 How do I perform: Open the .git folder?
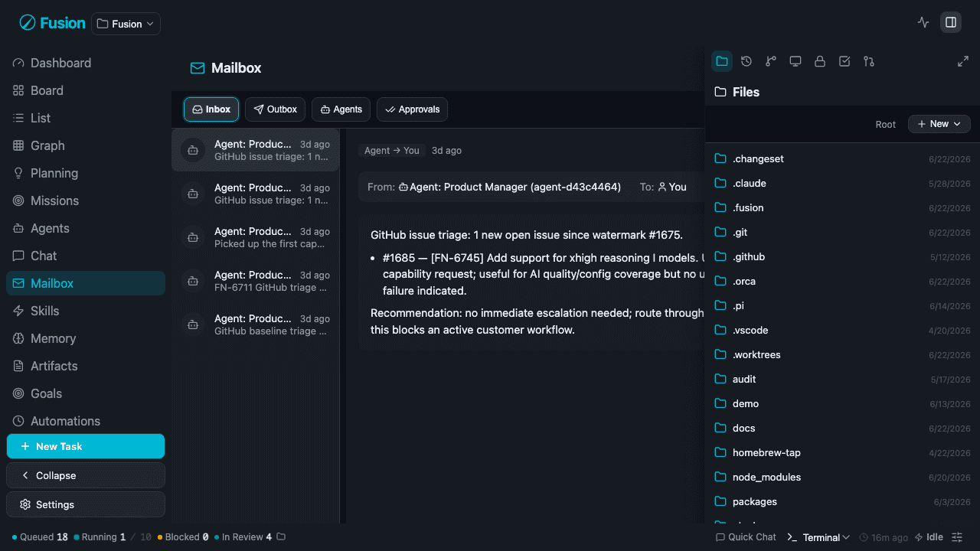tap(842, 232)
